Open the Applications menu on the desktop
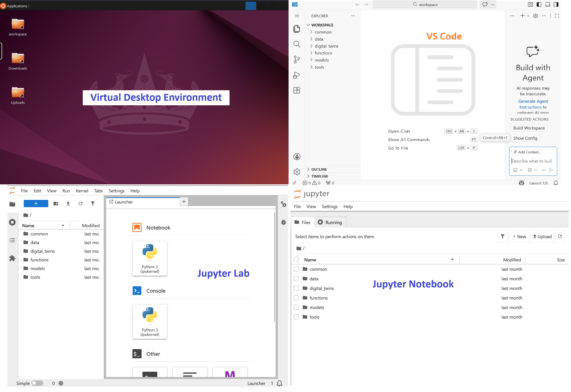Image resolution: width=571 pixels, height=392 pixels. pos(16,6)
